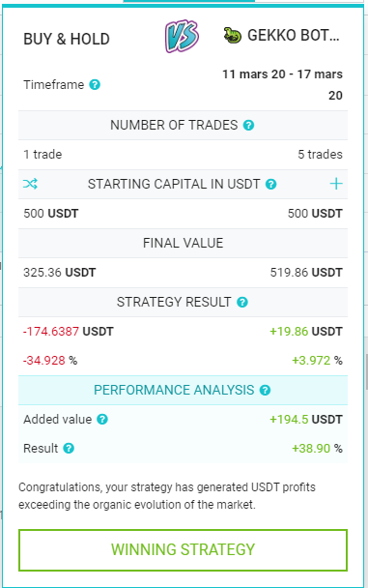Screen dimensions: 368x588
Task: Open Number of Trades help tooltip icon
Action: point(248,126)
